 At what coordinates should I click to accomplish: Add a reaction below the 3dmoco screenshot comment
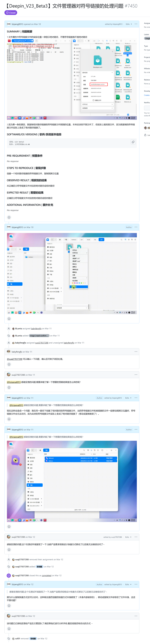click(9, 526)
